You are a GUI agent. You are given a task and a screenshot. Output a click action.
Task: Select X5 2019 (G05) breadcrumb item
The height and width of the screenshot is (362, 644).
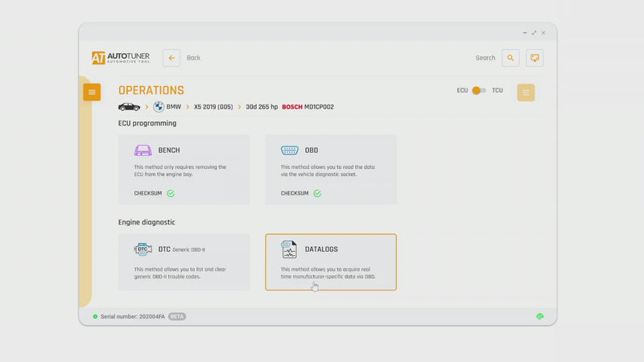[213, 107]
